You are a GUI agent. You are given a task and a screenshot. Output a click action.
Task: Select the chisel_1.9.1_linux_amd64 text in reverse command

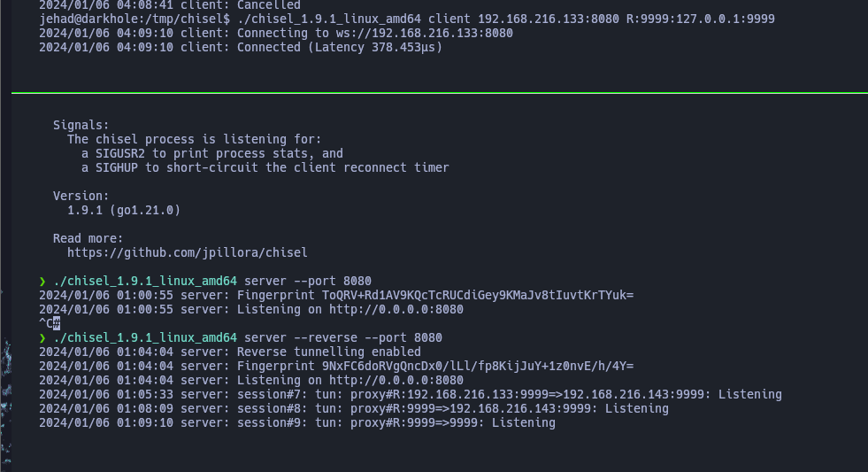point(145,338)
